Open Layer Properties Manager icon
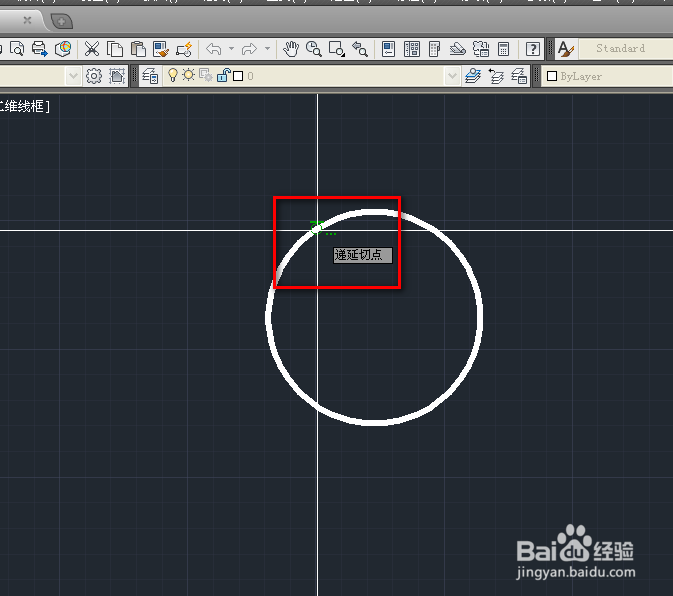The height and width of the screenshot is (596, 673). click(150, 76)
